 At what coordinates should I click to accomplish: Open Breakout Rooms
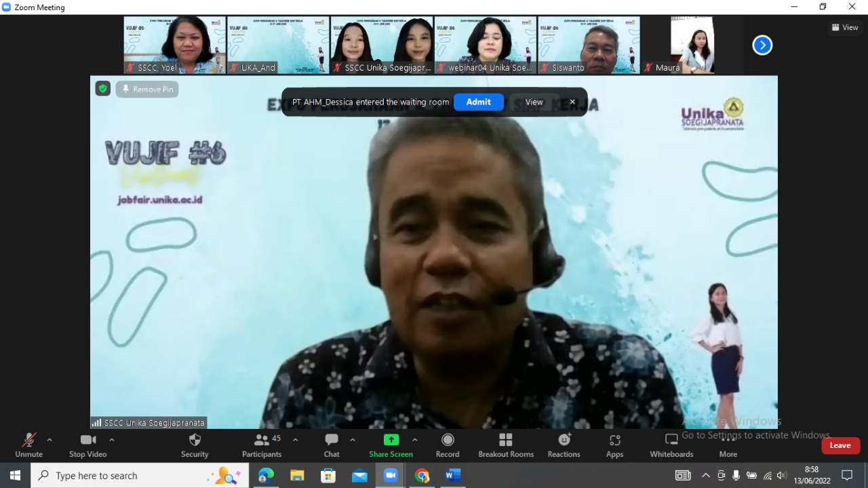[x=506, y=445]
